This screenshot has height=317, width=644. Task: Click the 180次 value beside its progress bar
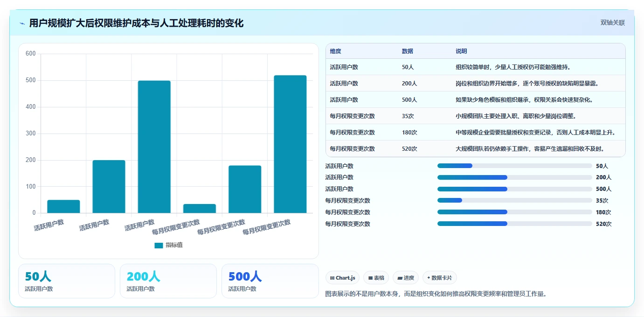tap(604, 212)
